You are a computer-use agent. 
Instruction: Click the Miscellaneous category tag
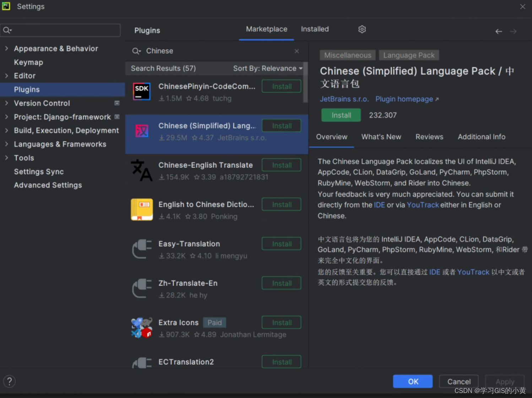[347, 55]
